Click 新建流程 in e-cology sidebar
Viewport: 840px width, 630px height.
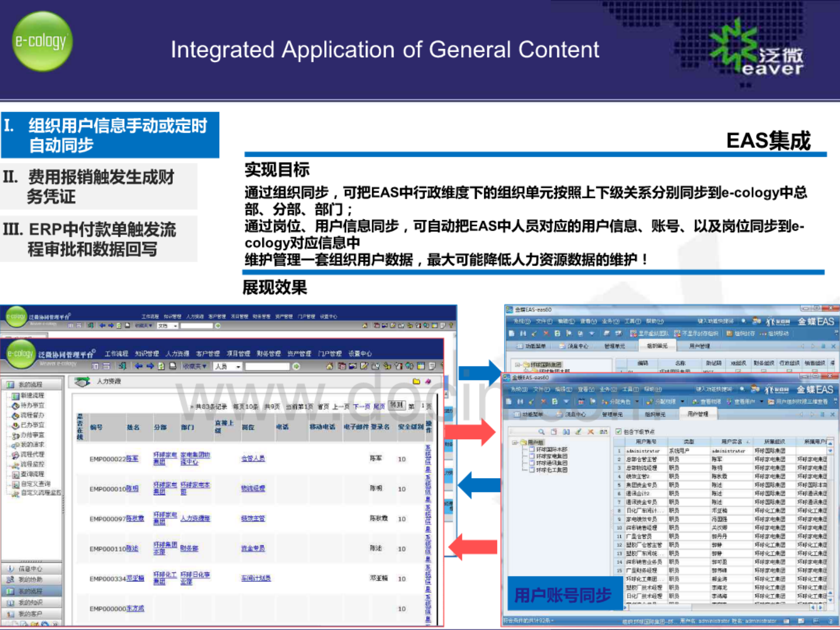click(x=32, y=395)
